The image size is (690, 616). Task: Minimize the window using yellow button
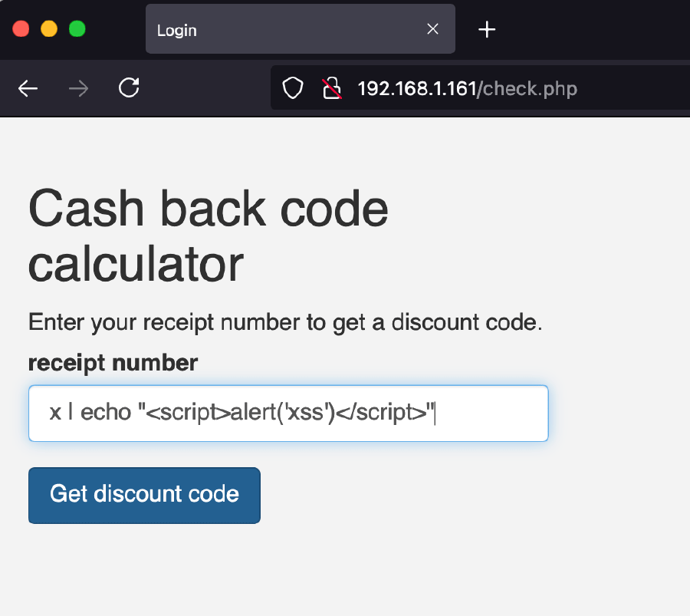49,29
